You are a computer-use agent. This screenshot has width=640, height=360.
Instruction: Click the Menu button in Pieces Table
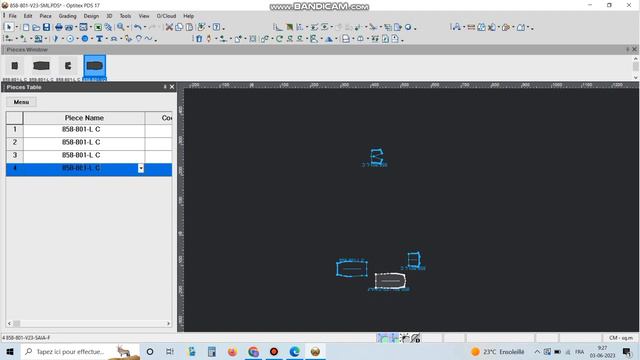click(21, 102)
